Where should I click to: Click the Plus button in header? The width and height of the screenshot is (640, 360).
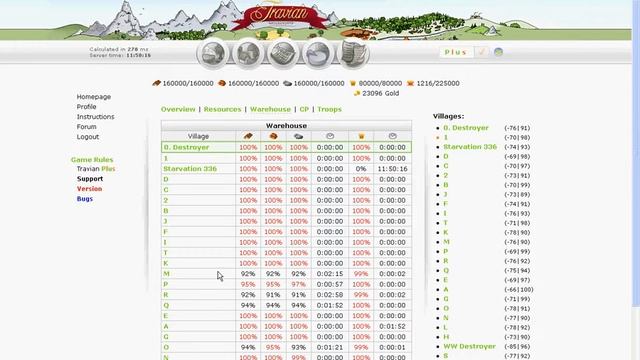coord(456,52)
